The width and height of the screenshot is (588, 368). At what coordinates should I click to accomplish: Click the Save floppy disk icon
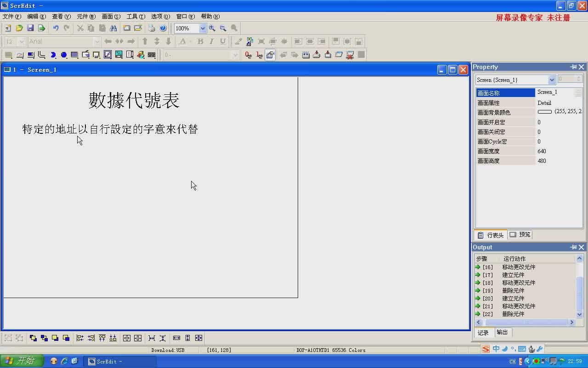30,28
